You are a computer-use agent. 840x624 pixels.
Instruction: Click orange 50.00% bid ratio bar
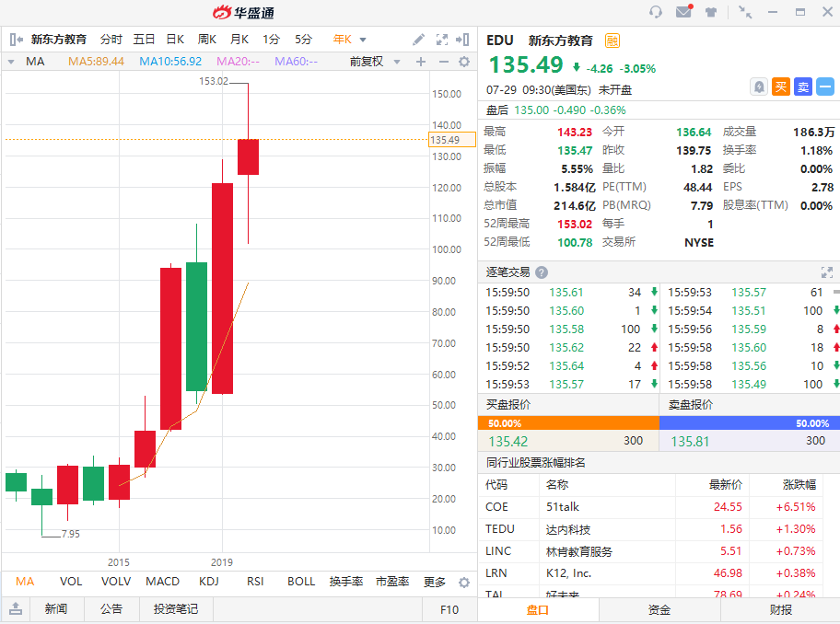click(568, 423)
